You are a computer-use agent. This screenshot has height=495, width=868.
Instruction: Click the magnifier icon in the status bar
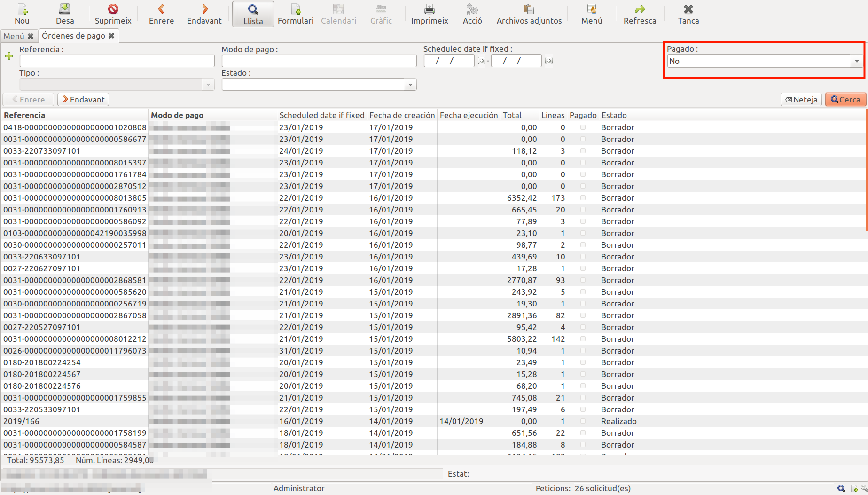coord(841,488)
